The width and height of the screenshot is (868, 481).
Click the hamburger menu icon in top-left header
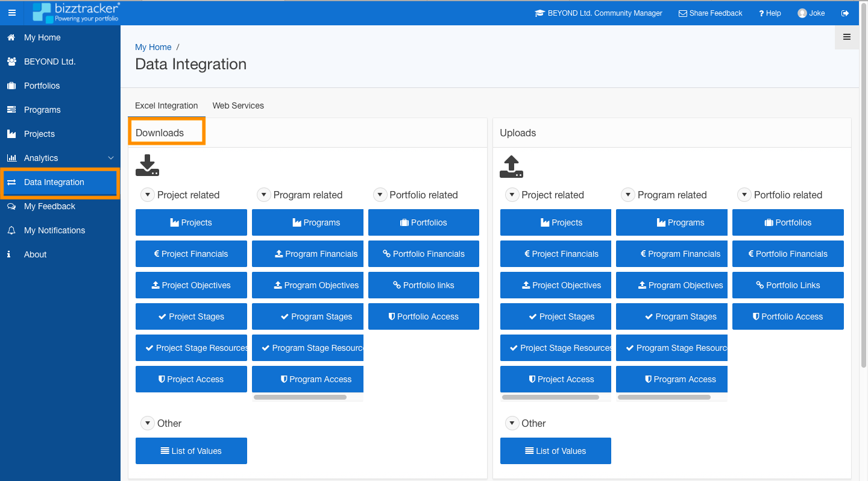pos(11,13)
